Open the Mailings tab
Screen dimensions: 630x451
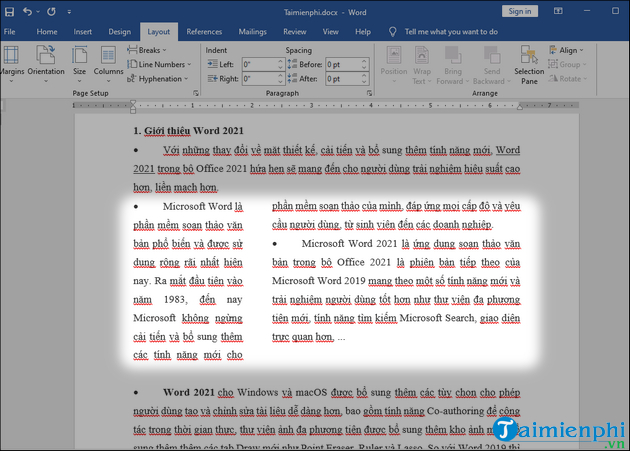pyautogui.click(x=252, y=32)
